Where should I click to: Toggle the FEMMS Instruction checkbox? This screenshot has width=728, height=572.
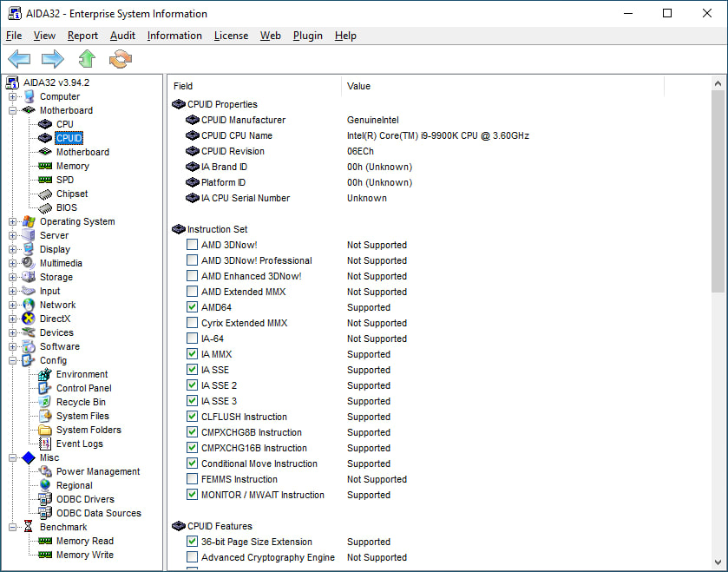coord(192,478)
